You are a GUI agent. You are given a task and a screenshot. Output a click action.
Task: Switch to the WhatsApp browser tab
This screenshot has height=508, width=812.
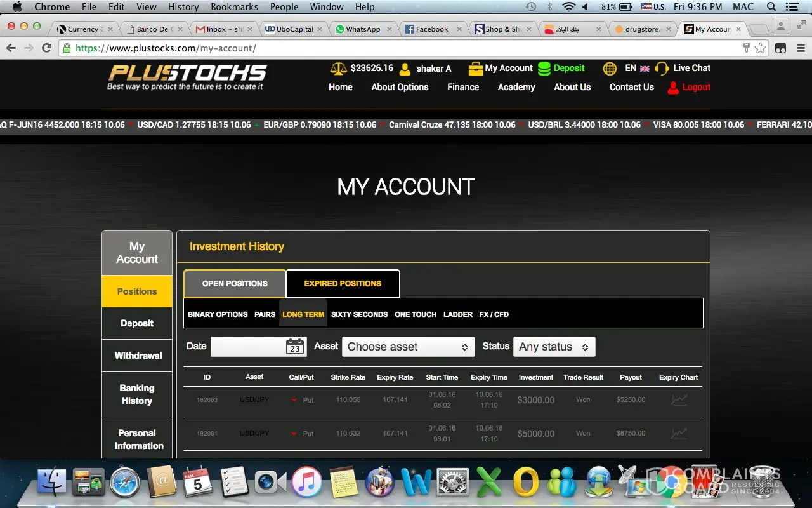363,29
